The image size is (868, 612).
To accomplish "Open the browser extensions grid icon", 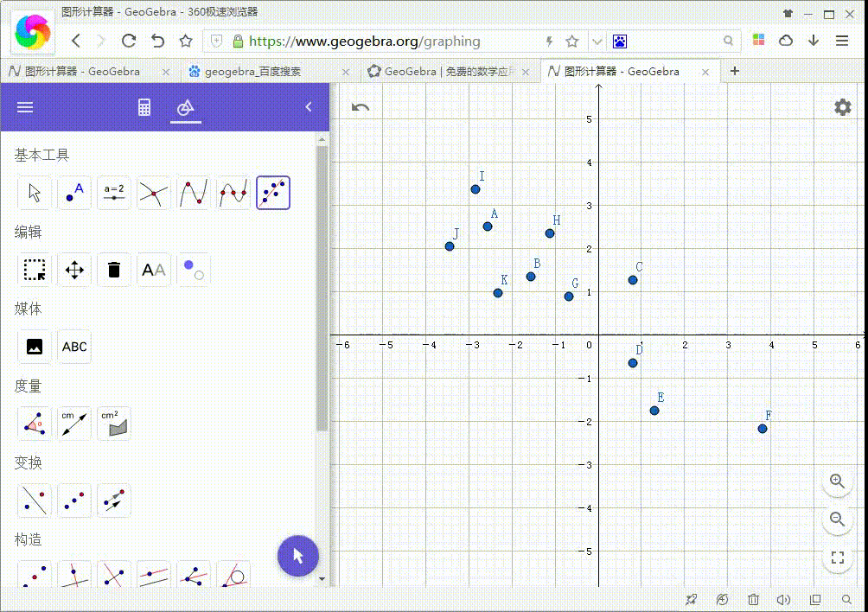I will 758,40.
